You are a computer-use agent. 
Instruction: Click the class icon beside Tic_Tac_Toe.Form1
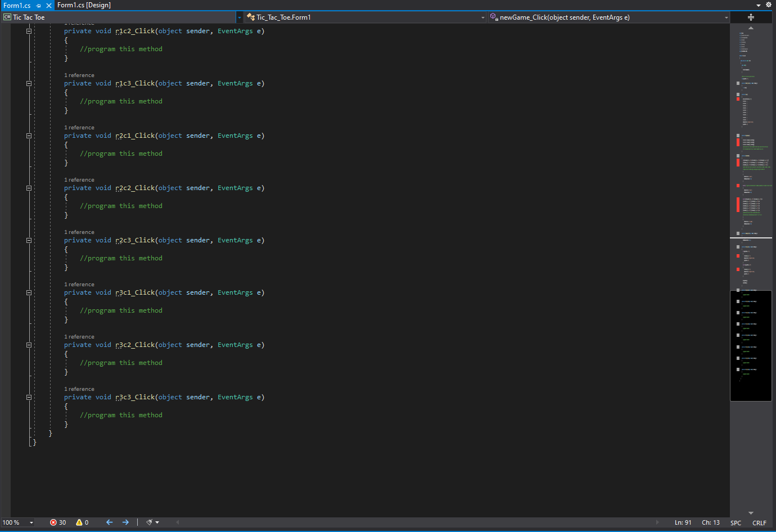point(251,17)
